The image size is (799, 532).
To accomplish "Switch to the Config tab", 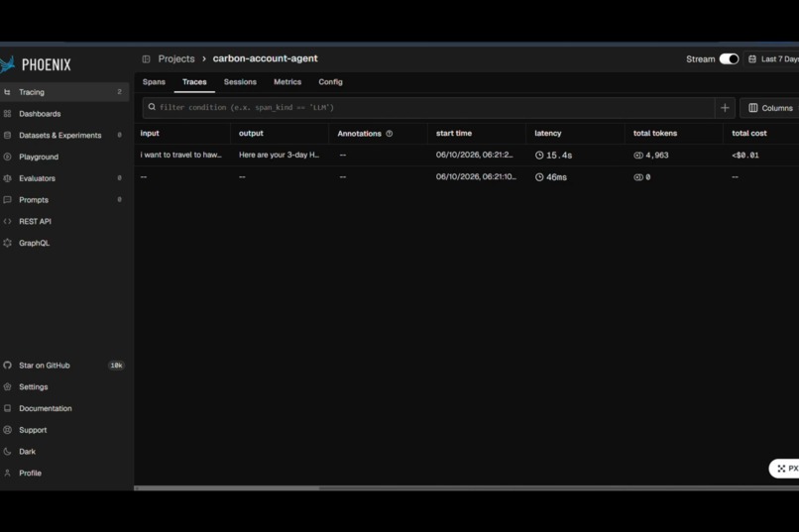I will (330, 82).
